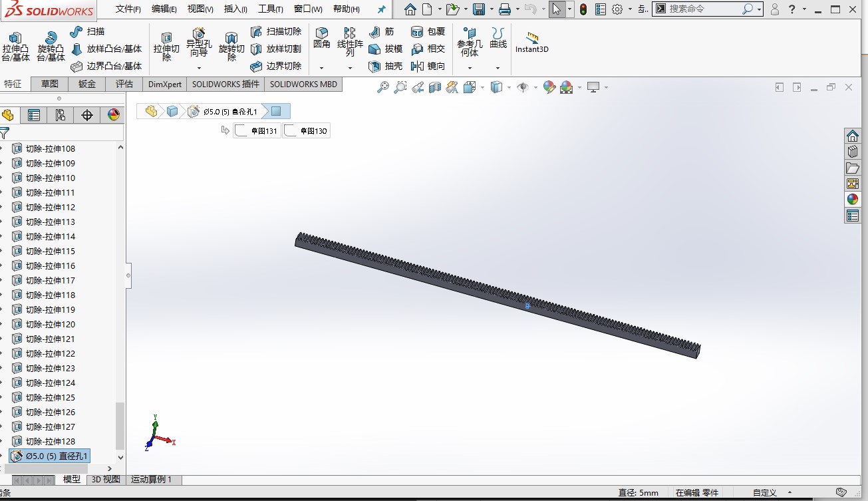
Task: Switch to the 钣金 tab
Action: pos(86,84)
